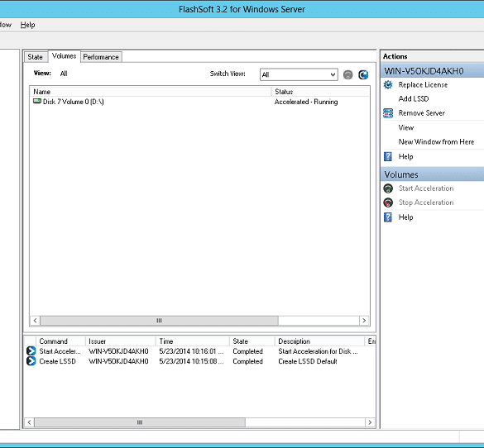The width and height of the screenshot is (484, 448).
Task: Click the Time column header
Action: coord(193,341)
